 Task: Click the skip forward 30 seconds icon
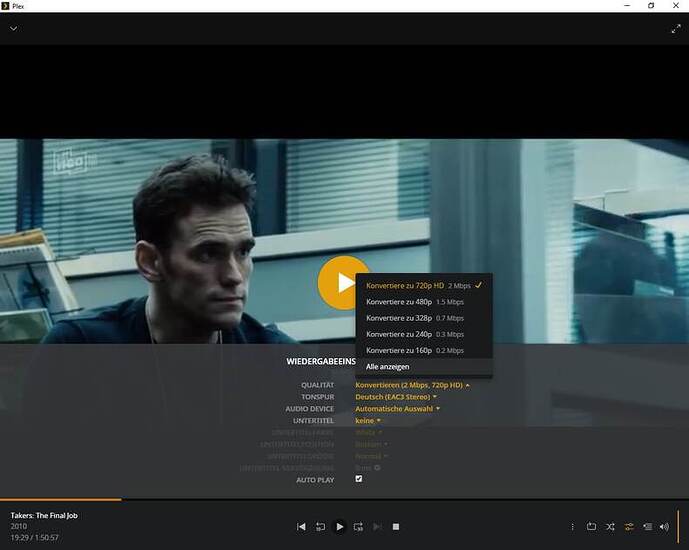[358, 526]
